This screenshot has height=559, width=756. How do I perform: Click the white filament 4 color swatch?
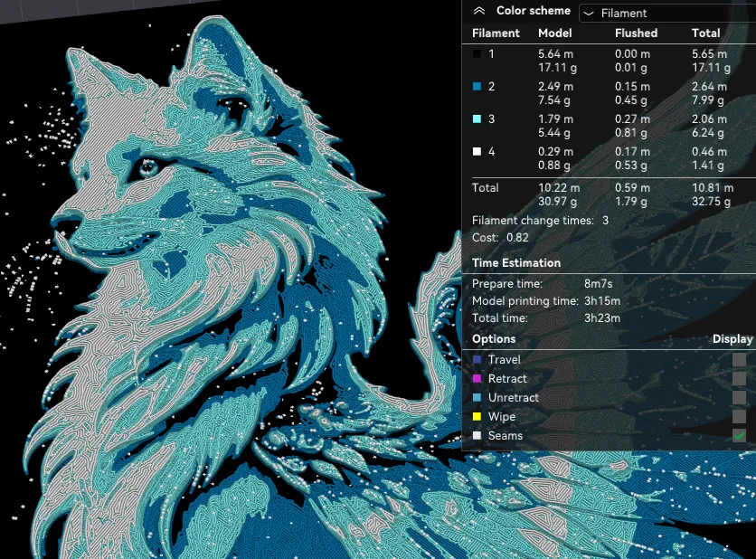pyautogui.click(x=477, y=151)
